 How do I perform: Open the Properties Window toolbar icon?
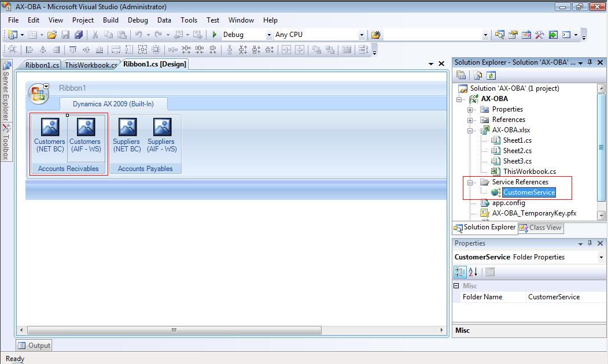(x=513, y=35)
